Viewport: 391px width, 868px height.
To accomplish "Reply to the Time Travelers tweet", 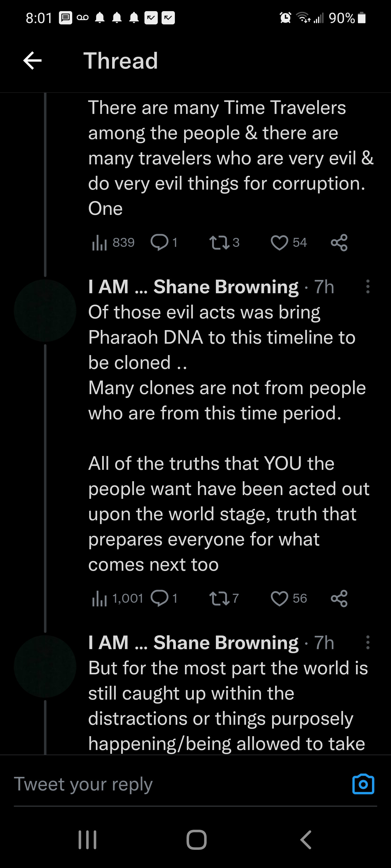I will [x=159, y=242].
